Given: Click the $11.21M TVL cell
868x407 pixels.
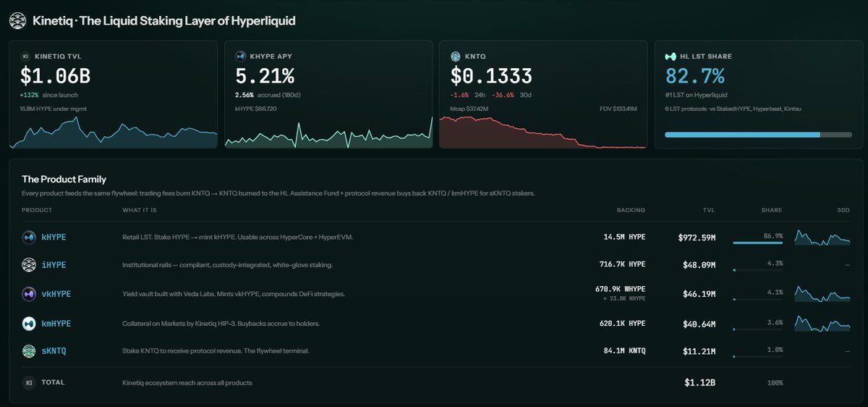Looking at the screenshot, I should pos(699,351).
